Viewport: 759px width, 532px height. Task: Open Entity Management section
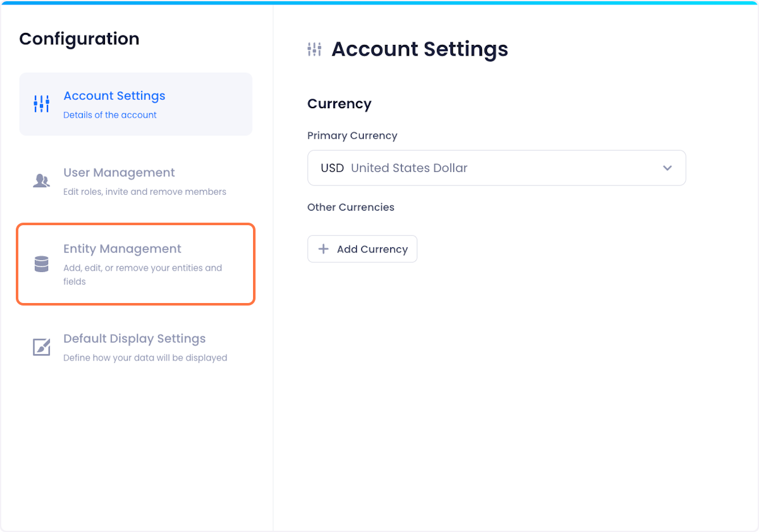pyautogui.click(x=136, y=264)
